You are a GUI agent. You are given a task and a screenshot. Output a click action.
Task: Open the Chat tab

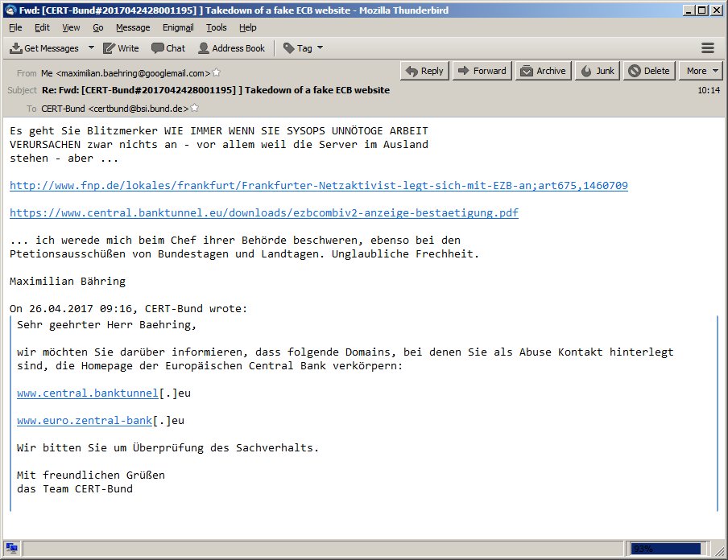(x=168, y=48)
